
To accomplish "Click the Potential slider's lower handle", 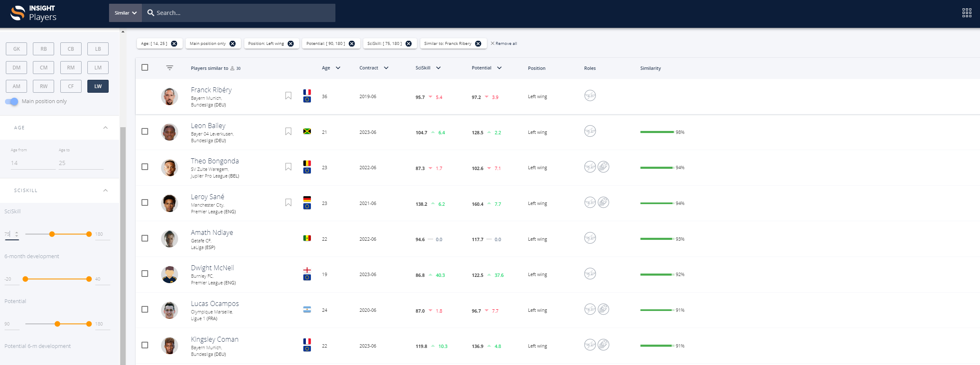I will pyautogui.click(x=57, y=324).
